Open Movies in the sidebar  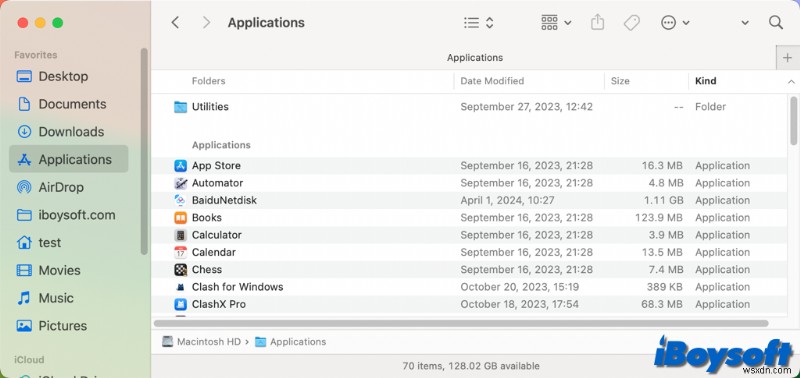click(x=68, y=270)
